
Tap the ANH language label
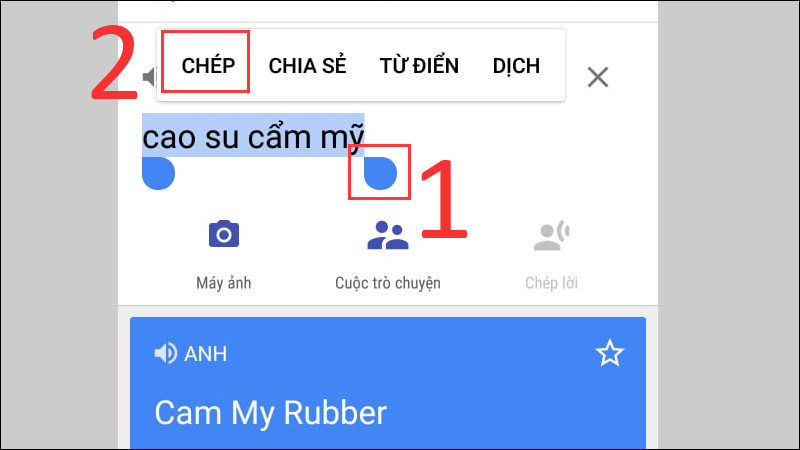[206, 354]
